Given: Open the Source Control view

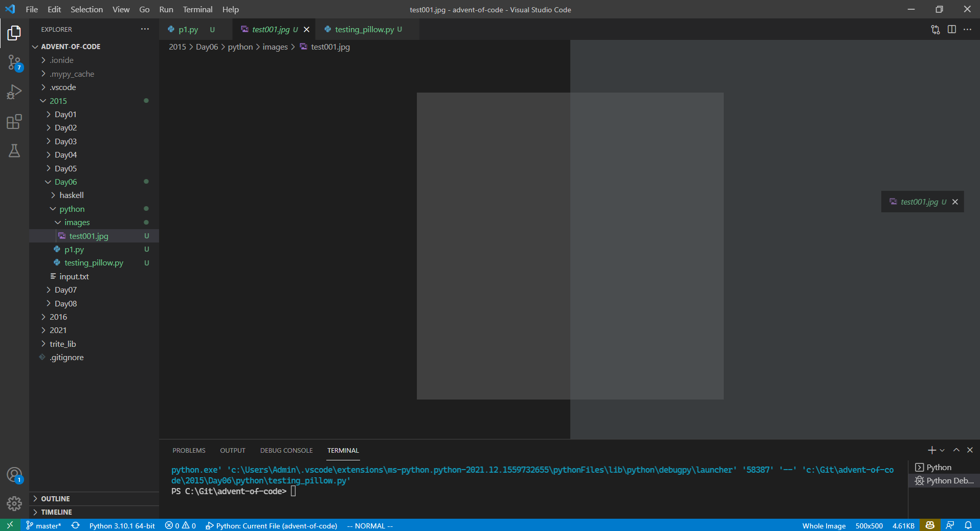Looking at the screenshot, I should tap(14, 63).
